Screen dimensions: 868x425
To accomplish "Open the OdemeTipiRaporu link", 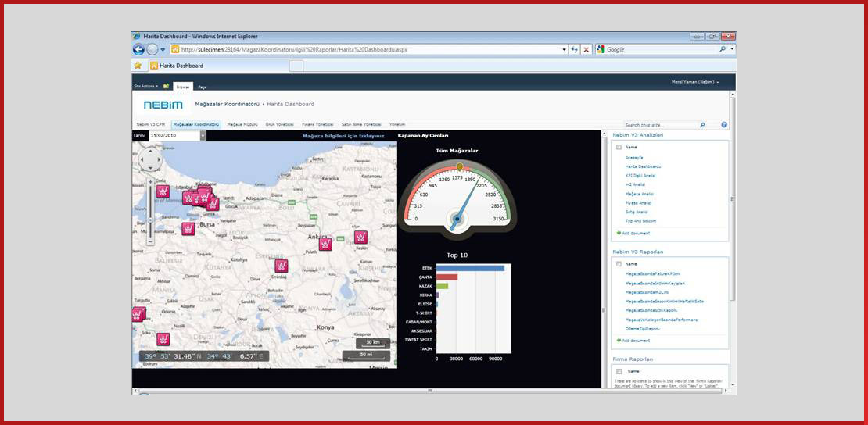I will pos(643,329).
